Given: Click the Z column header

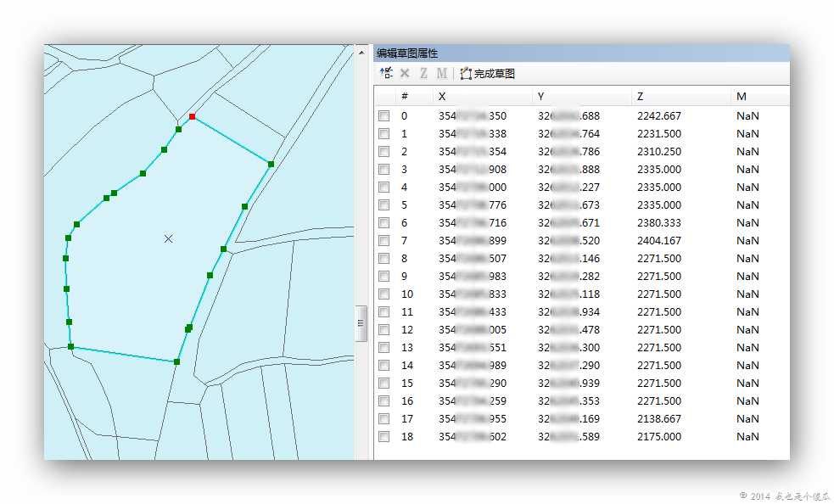Looking at the screenshot, I should tap(680, 97).
